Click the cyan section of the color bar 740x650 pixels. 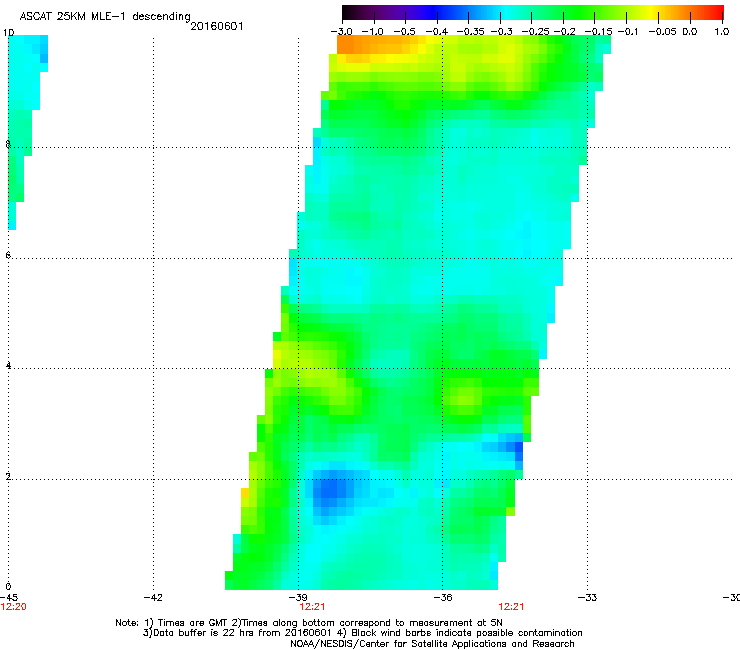(505, 12)
